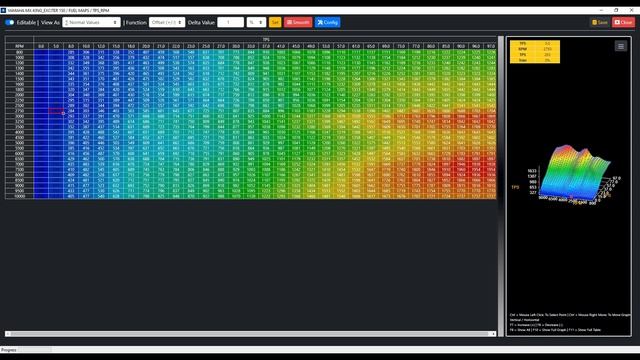Select the 5.0 TPS column header
Viewport: 640px width, 360px height.
click(x=56, y=47)
